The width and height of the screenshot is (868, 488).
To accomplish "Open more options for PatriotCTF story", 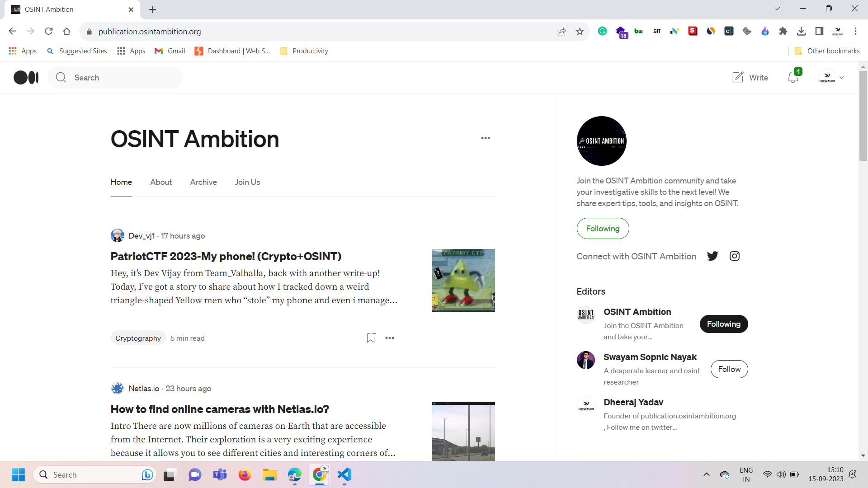I will point(390,338).
